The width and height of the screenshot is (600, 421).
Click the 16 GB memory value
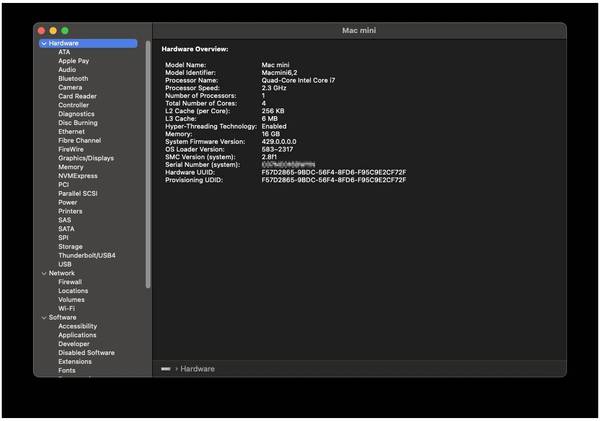pyautogui.click(x=271, y=134)
